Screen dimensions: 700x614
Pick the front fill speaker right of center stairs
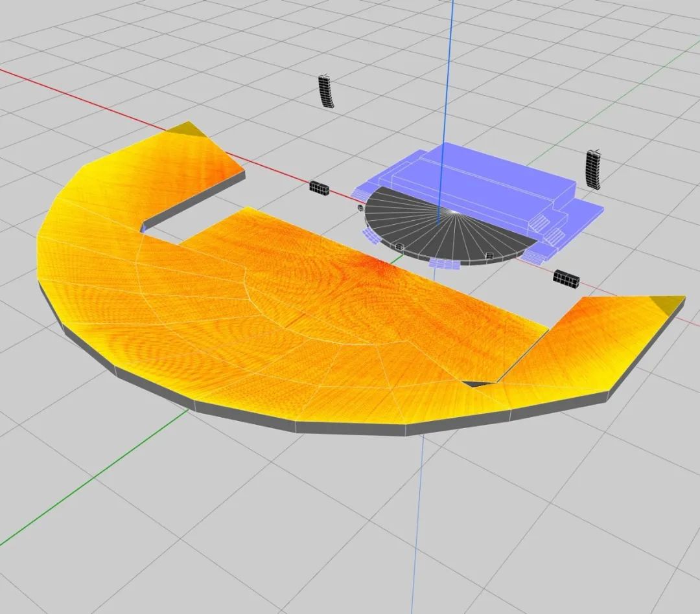click(x=489, y=255)
